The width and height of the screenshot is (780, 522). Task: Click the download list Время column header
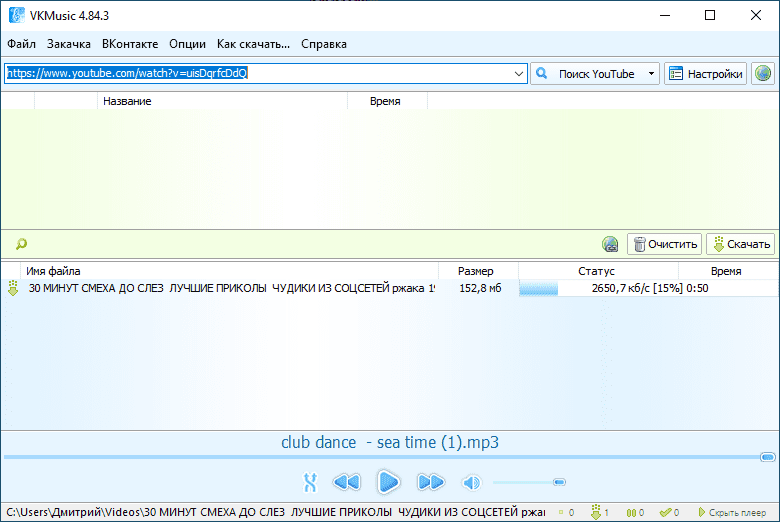coord(726,271)
